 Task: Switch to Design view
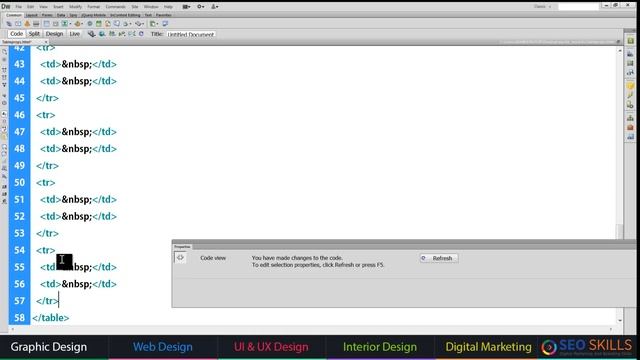pos(54,34)
